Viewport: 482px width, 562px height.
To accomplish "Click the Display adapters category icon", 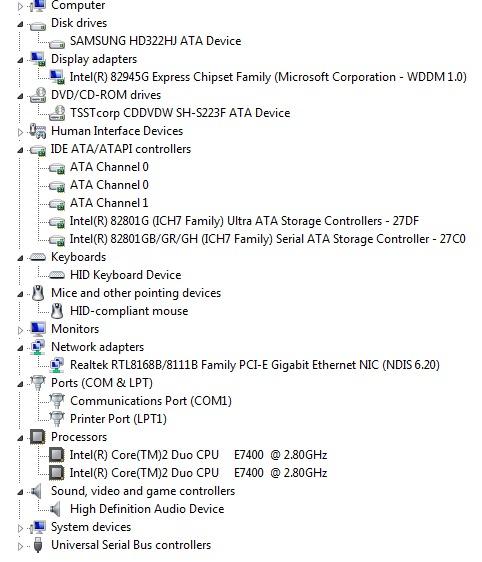I will [38, 59].
